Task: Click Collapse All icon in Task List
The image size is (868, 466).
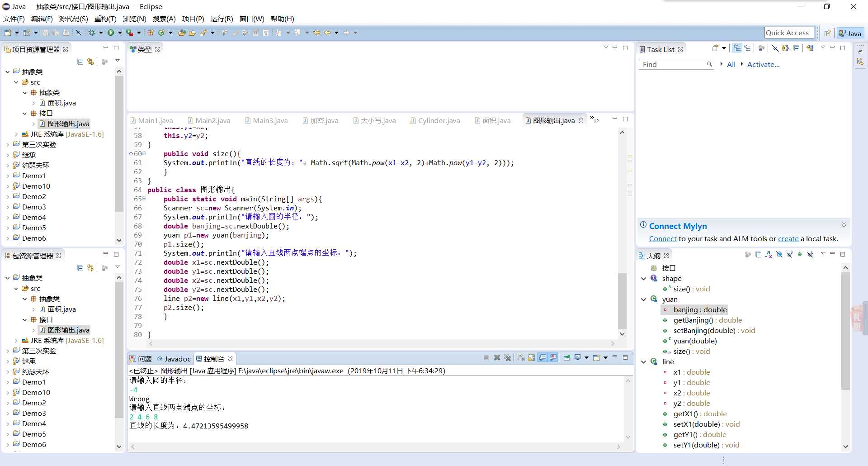Action: (x=797, y=48)
